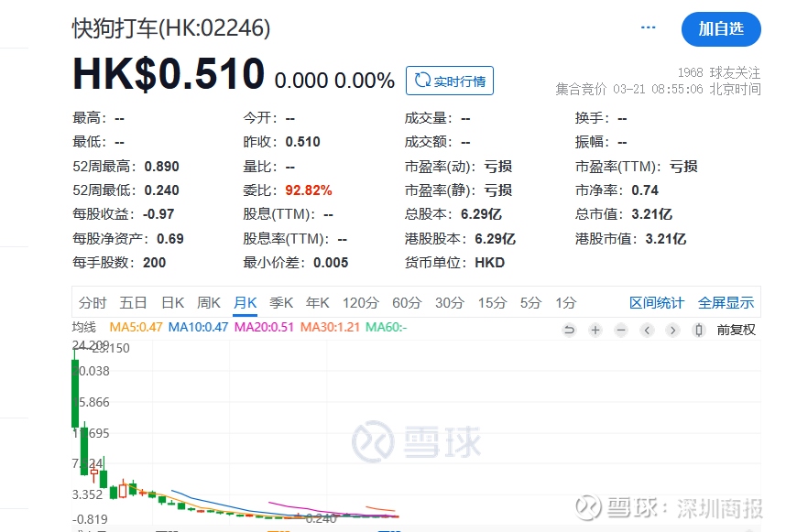Screen dimensions: 786x532
Task: Open the three-dot more options menu
Action: click(649, 27)
